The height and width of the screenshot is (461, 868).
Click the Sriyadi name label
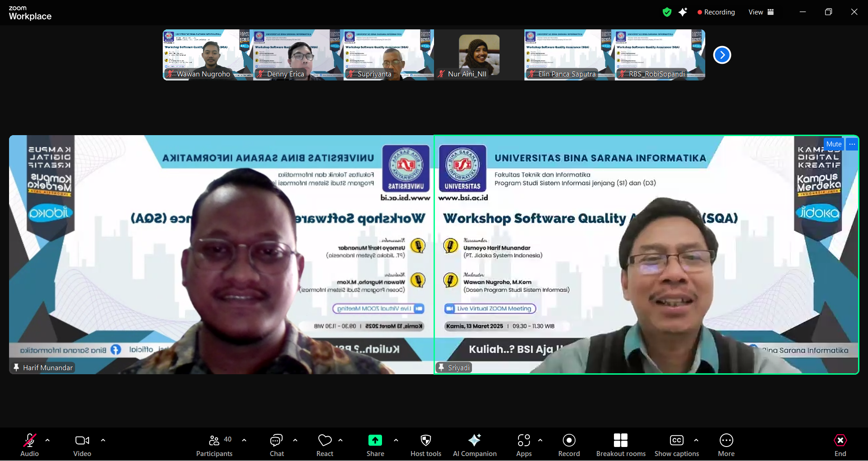click(x=458, y=368)
